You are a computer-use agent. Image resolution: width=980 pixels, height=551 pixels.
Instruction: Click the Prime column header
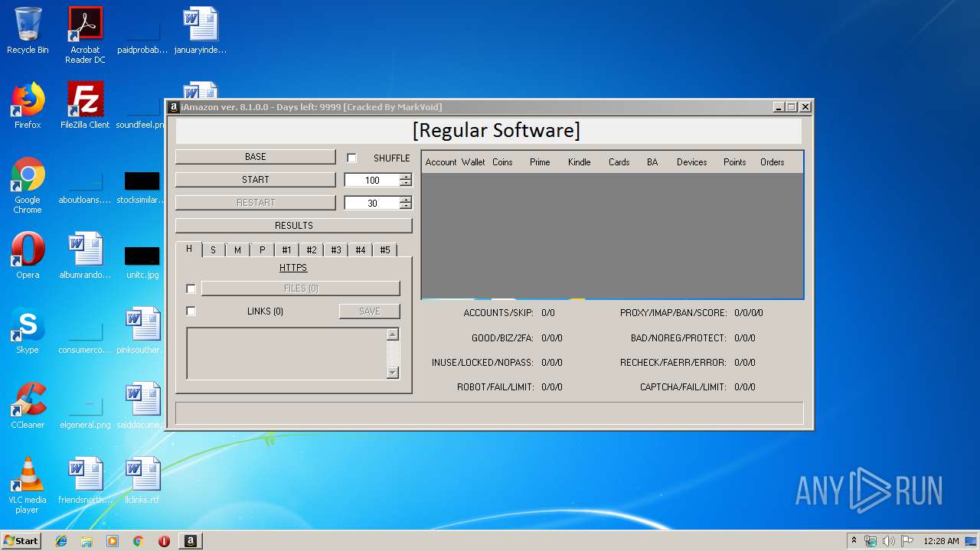click(x=540, y=162)
